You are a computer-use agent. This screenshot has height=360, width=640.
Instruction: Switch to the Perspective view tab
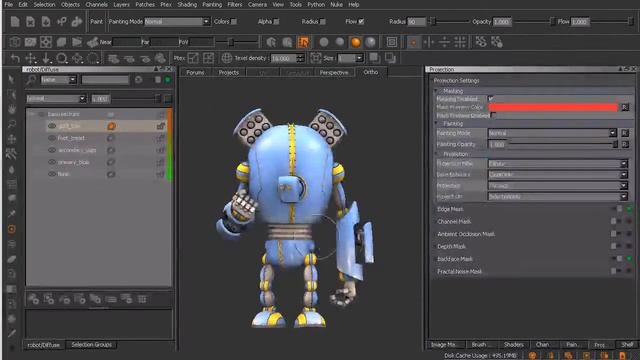pos(334,72)
